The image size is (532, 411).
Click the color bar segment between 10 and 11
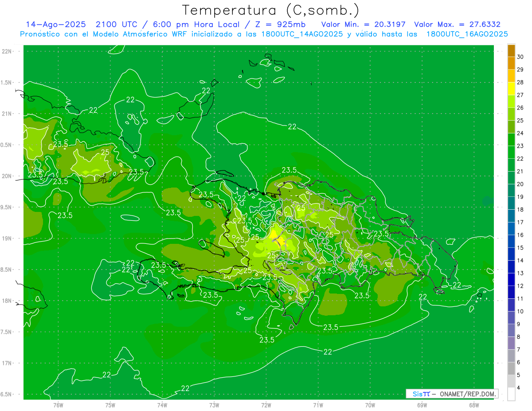click(511, 305)
